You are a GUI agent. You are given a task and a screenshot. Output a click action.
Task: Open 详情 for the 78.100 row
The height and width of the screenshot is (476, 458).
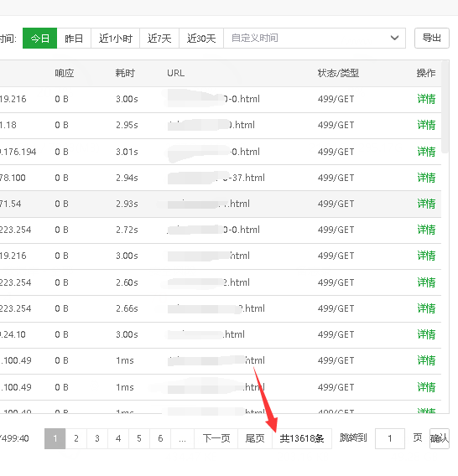coord(426,178)
